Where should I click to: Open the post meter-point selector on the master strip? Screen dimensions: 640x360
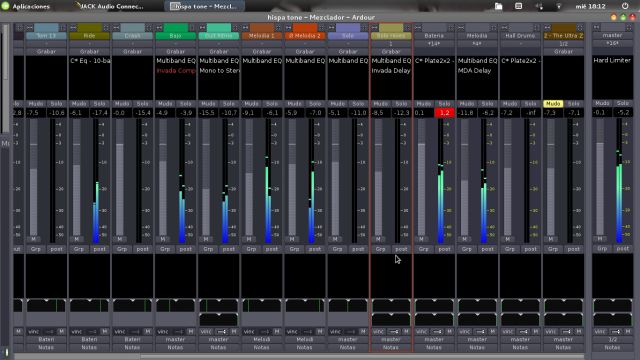623,249
